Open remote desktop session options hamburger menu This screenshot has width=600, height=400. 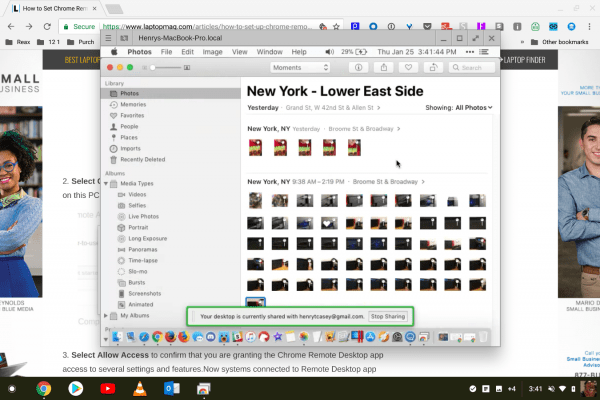point(108,38)
